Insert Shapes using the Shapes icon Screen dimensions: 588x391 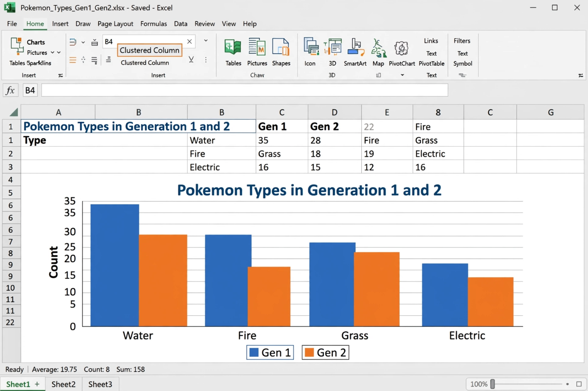pyautogui.click(x=281, y=47)
